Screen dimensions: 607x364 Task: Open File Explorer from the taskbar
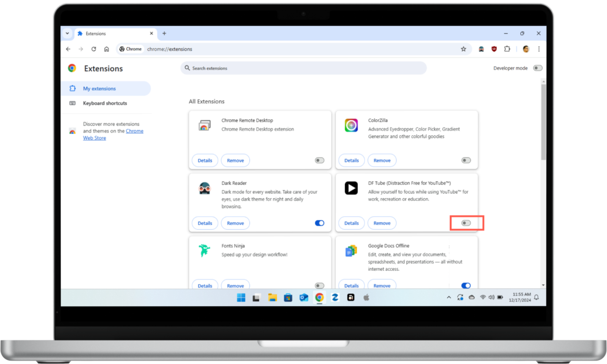click(272, 298)
